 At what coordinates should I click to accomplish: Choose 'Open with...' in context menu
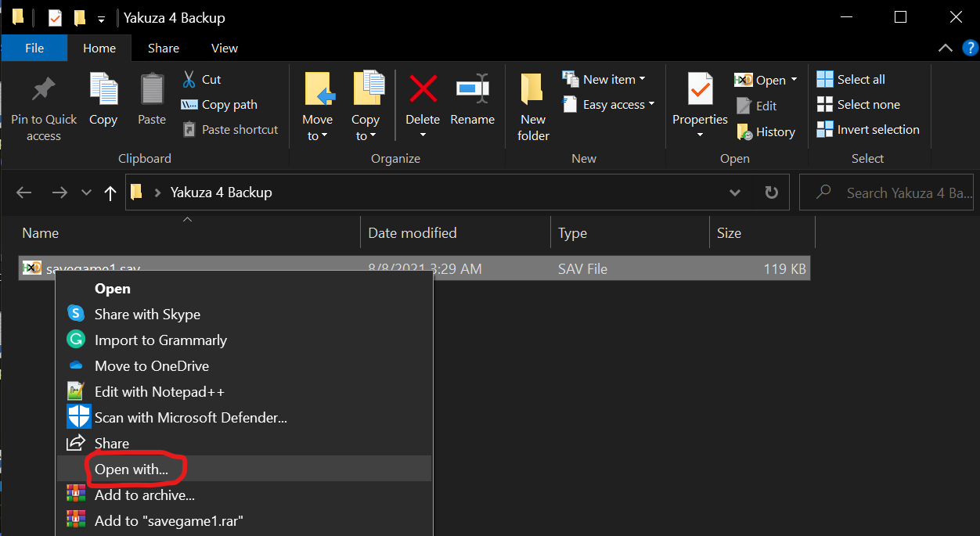pos(132,469)
